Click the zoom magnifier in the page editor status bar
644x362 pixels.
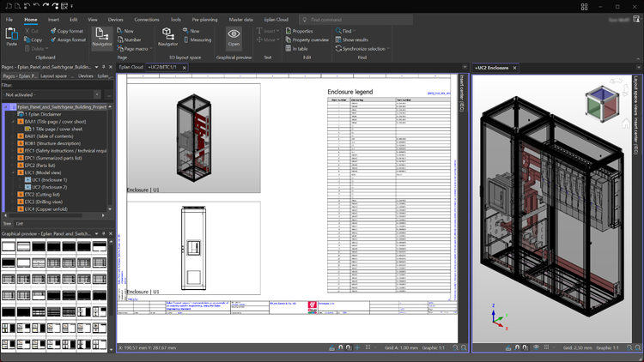pyautogui.click(x=455, y=347)
